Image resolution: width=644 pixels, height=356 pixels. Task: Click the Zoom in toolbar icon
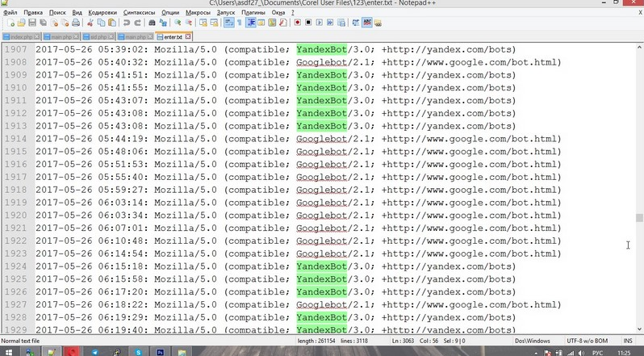point(179,23)
